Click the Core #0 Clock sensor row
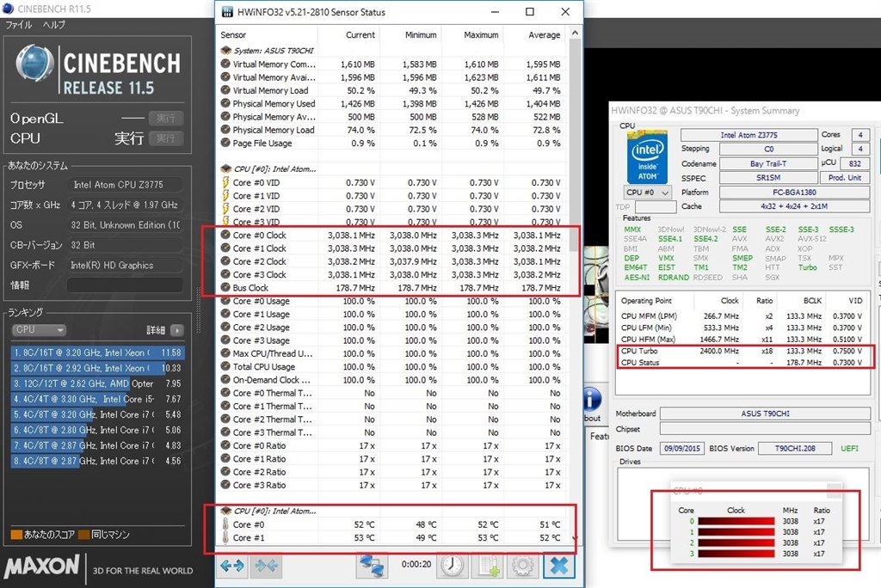The width and height of the screenshot is (881, 588). pos(391,235)
